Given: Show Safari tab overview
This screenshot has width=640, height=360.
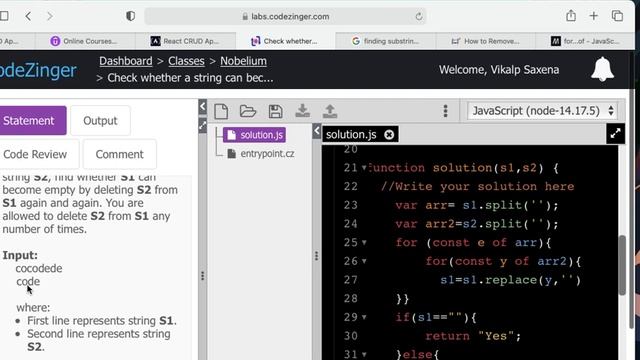Looking at the screenshot, I should click(x=618, y=16).
